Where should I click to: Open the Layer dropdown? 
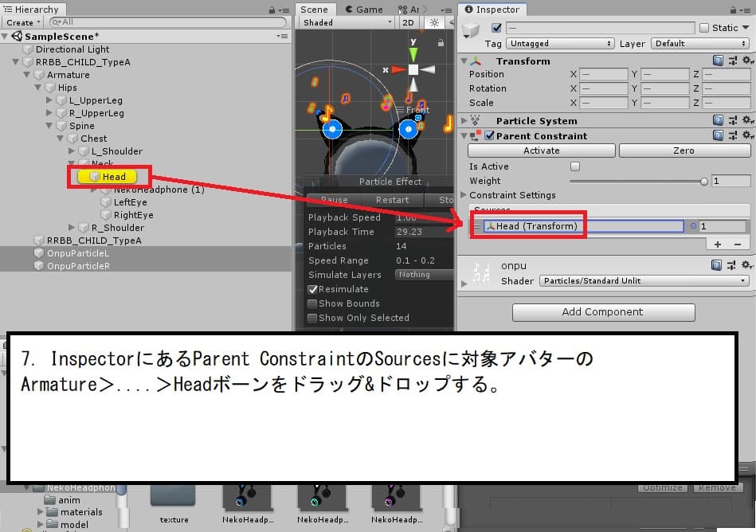point(700,43)
